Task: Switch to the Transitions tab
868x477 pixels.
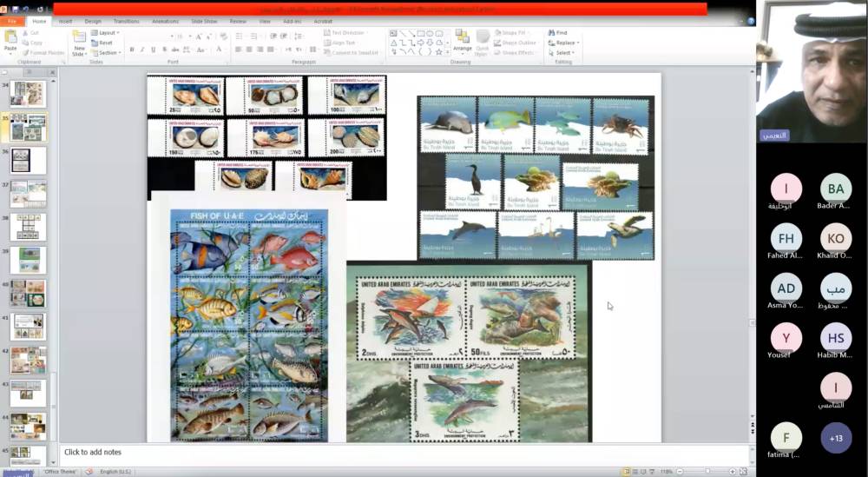Action: coord(126,21)
